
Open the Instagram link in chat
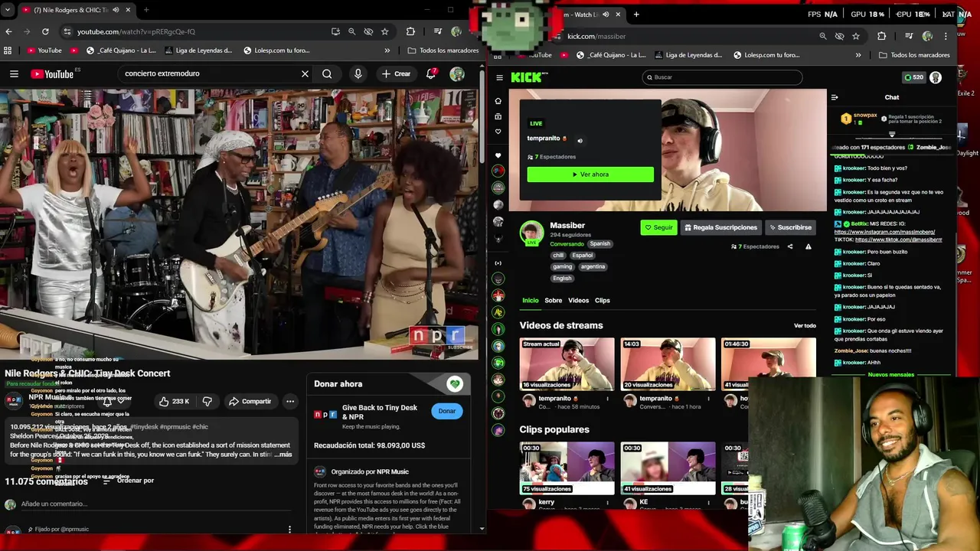[x=885, y=232]
